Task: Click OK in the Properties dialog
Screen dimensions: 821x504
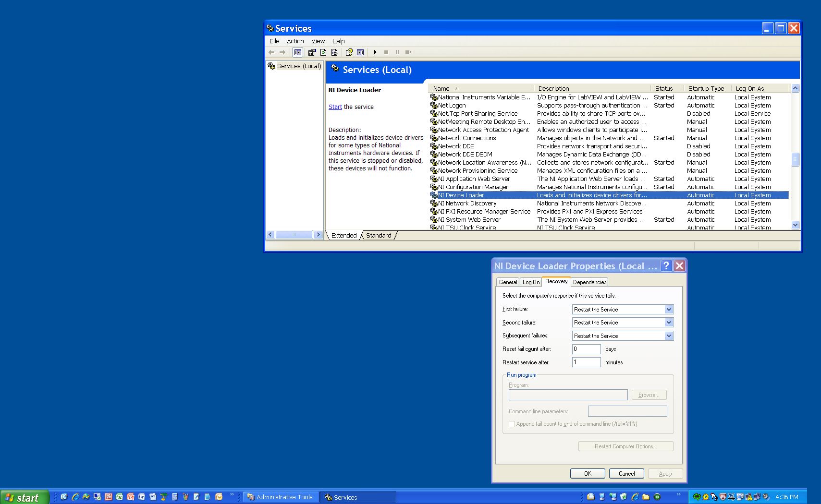Action: 588,474
